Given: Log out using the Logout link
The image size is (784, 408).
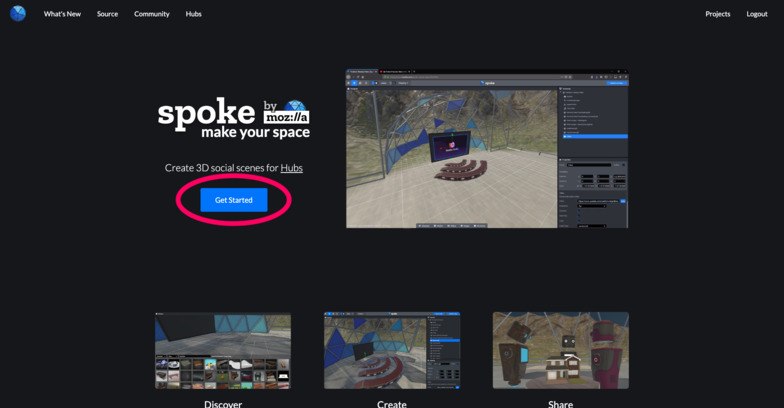Looking at the screenshot, I should tap(756, 14).
